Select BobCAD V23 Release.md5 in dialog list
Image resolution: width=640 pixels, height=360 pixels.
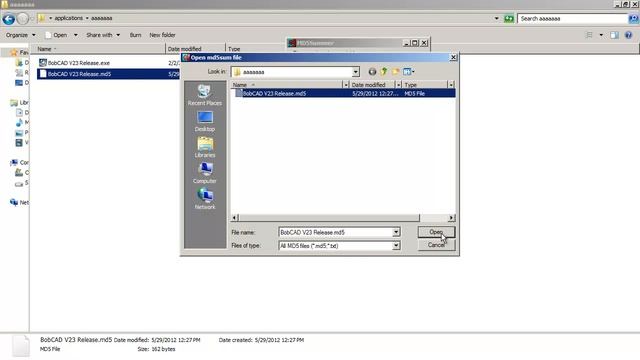tap(343, 93)
